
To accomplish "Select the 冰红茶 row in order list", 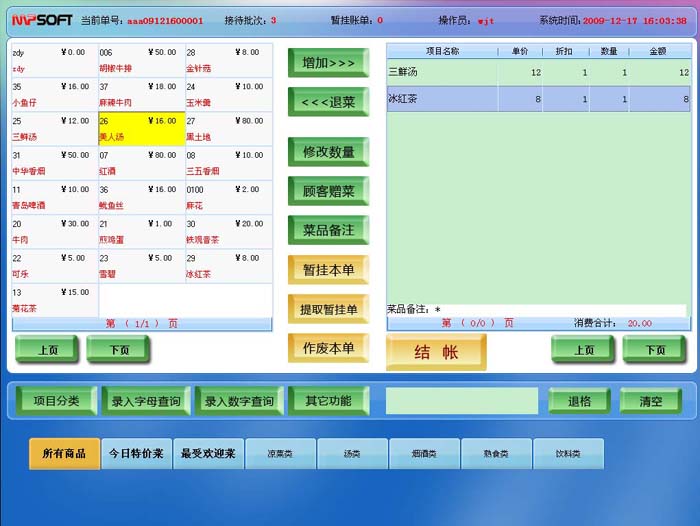I will coord(538,99).
